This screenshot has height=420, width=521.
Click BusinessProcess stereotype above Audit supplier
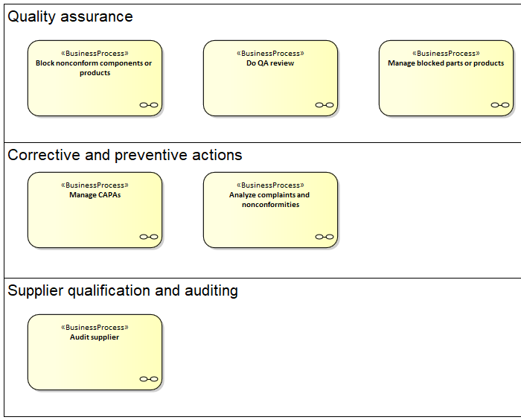95,328
